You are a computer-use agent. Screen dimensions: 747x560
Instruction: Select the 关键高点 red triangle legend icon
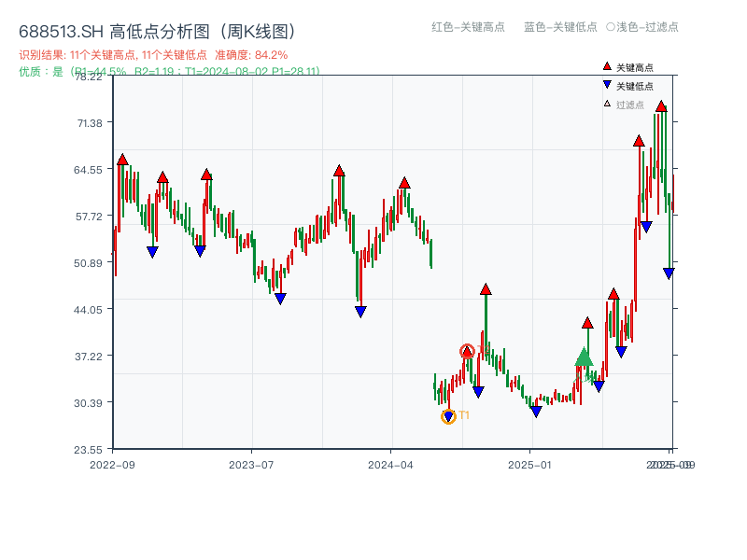607,66
